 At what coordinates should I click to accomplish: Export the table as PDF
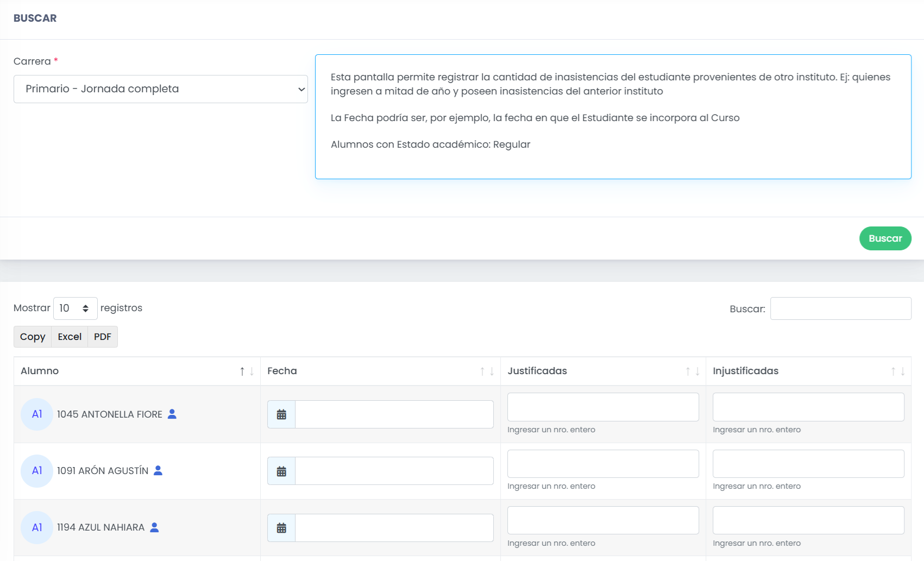click(x=103, y=337)
